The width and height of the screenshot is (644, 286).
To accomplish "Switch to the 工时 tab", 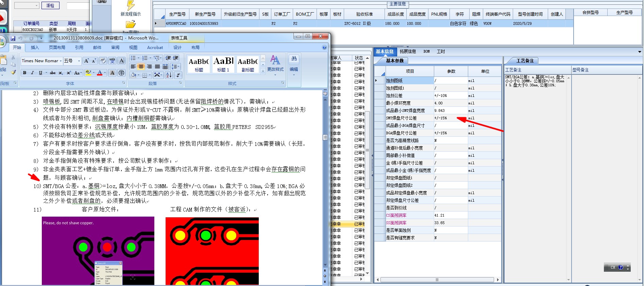I will pos(441,51).
